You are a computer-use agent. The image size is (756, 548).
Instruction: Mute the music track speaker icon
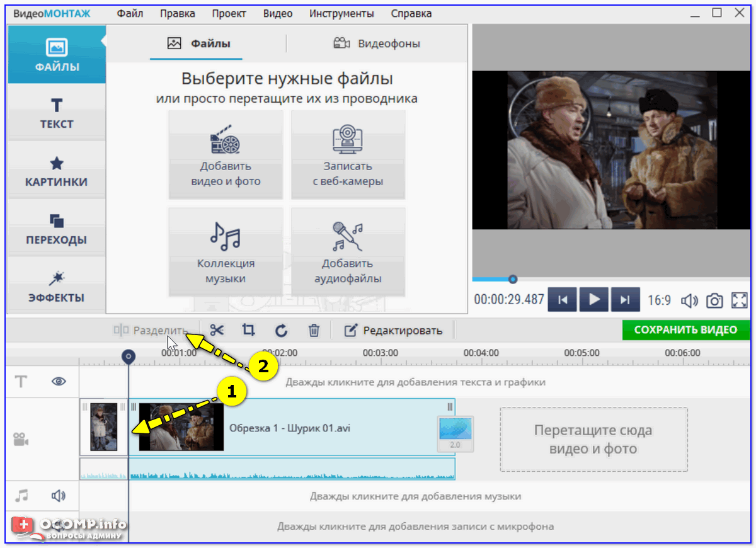tap(59, 496)
